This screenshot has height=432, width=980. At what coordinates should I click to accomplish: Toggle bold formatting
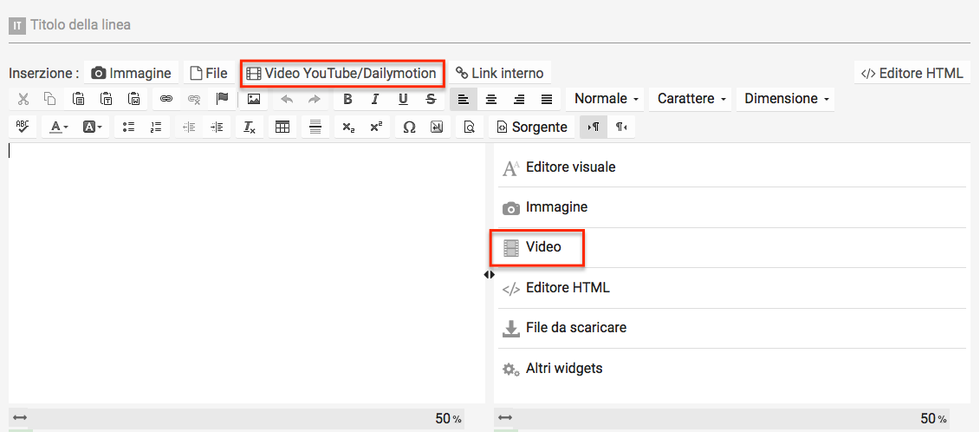[348, 99]
